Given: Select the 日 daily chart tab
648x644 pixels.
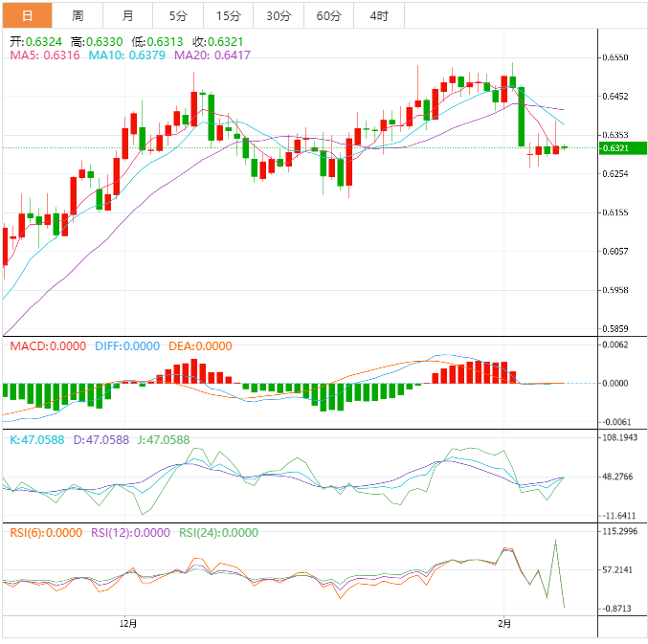Looking at the screenshot, I should tap(27, 16).
